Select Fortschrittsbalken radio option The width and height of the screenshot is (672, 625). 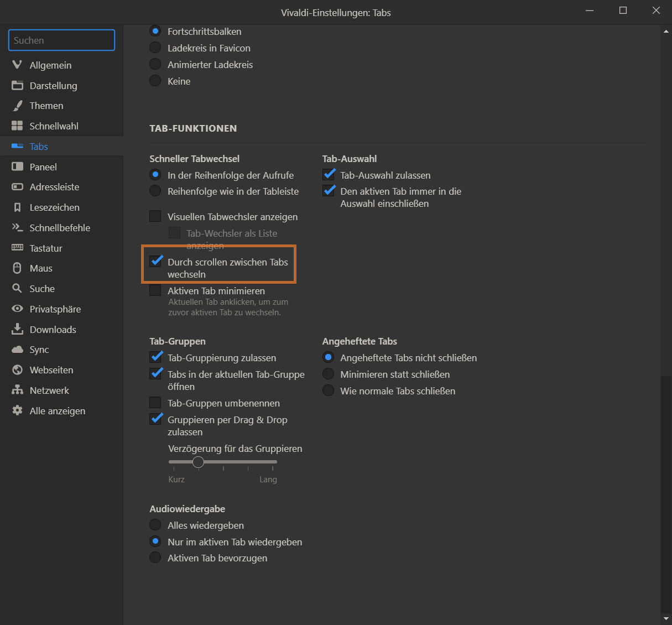coord(155,31)
